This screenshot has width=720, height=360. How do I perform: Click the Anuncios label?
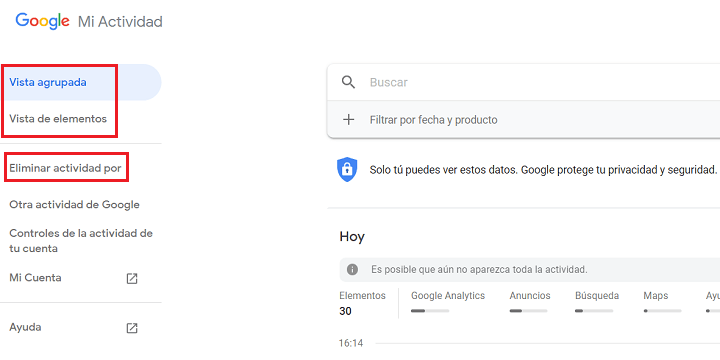click(530, 296)
